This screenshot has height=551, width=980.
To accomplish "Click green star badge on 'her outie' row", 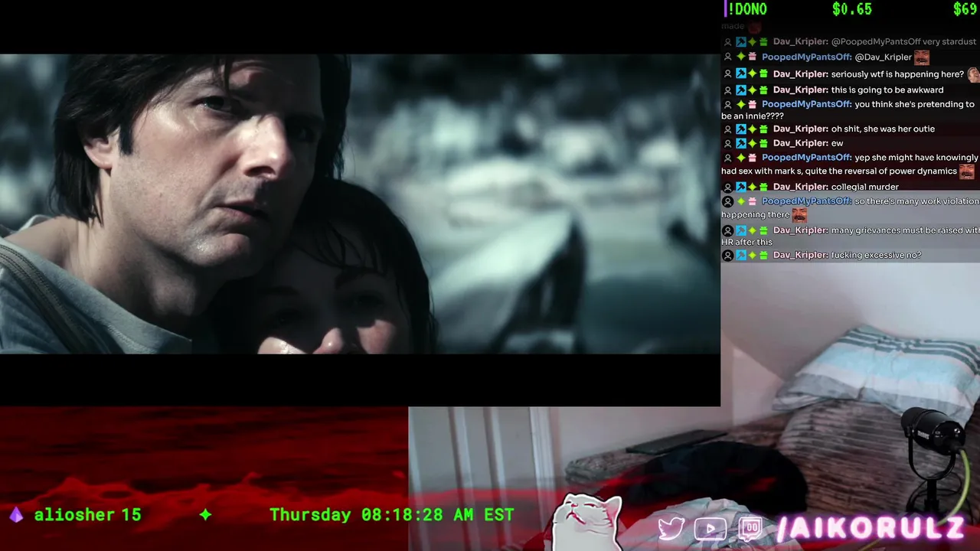I will [x=752, y=129].
